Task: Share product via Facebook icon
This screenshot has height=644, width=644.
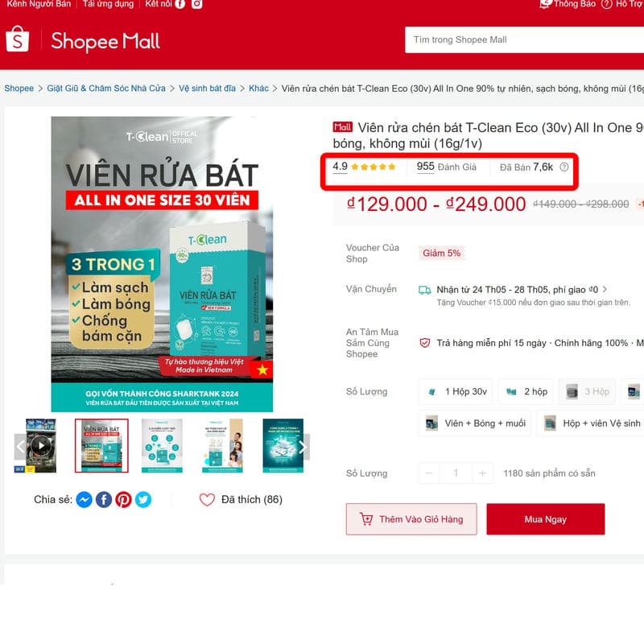Action: pos(104,499)
